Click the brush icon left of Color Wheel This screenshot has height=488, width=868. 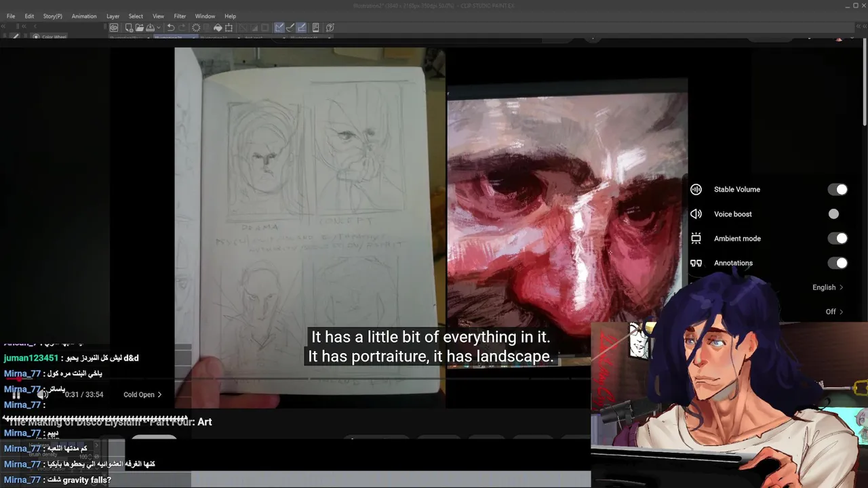(16, 37)
